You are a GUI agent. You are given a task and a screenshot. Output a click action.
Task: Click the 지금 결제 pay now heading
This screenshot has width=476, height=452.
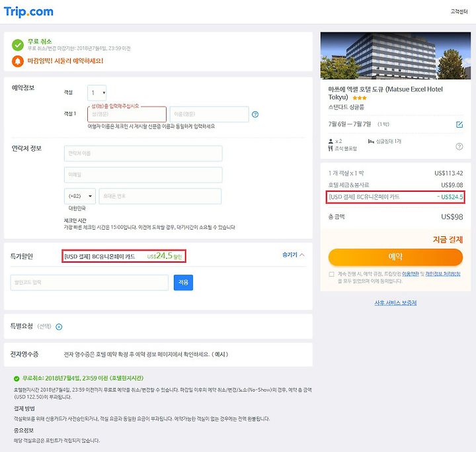pos(448,240)
